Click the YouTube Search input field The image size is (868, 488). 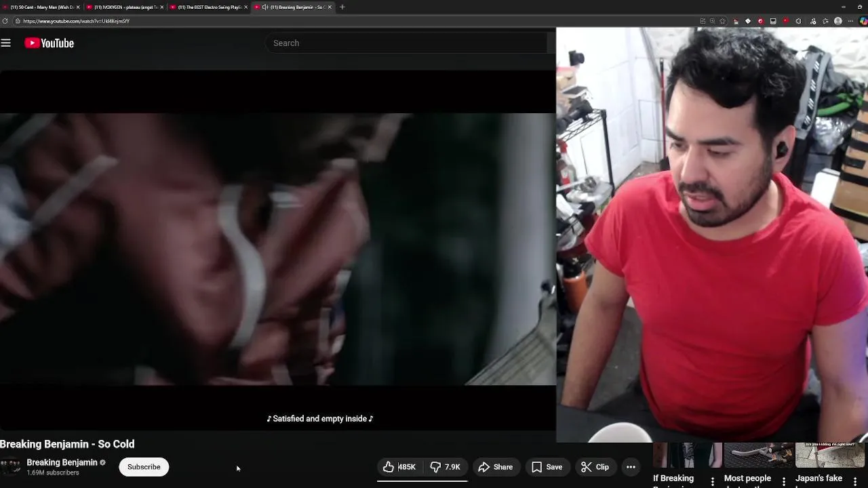[407, 43]
